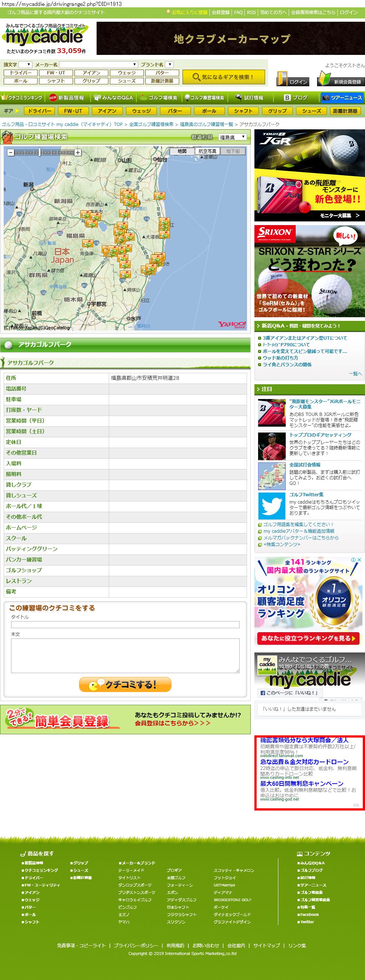The height and width of the screenshot is (980, 365).
Task: Open the FAQ link in top bar
Action: pos(238,12)
